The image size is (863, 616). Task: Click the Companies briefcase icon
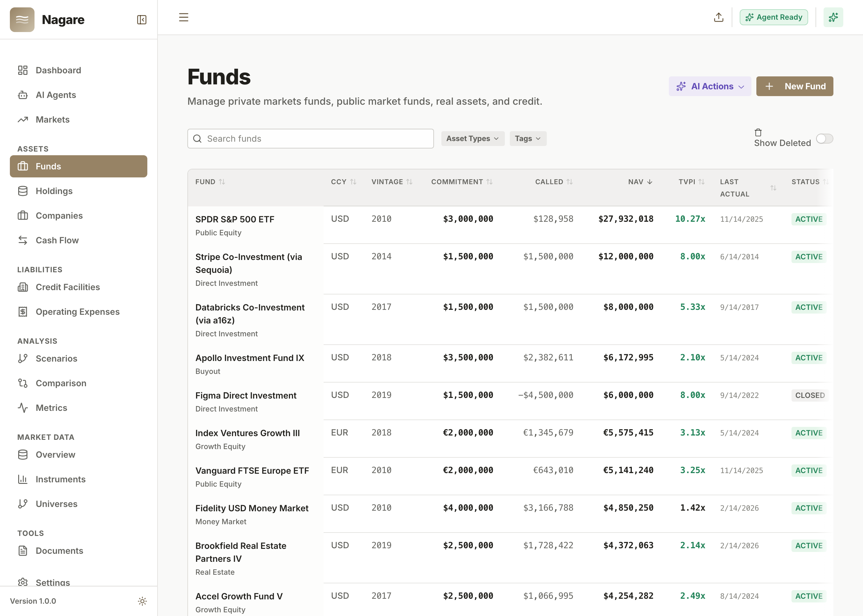pos(23,216)
